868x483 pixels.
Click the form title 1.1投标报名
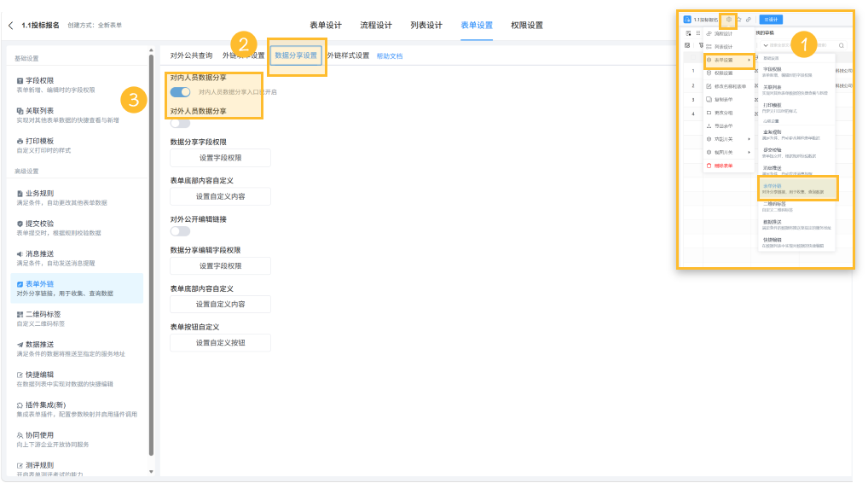click(40, 26)
